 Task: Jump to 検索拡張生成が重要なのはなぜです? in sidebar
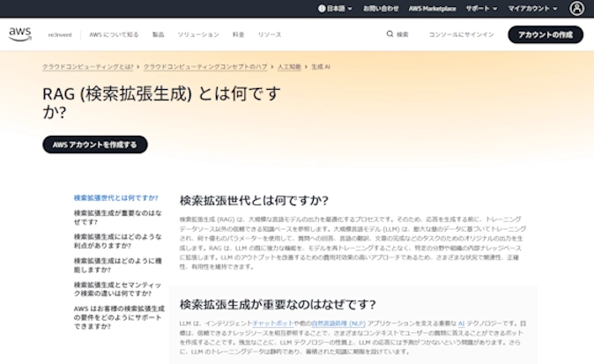(x=118, y=218)
